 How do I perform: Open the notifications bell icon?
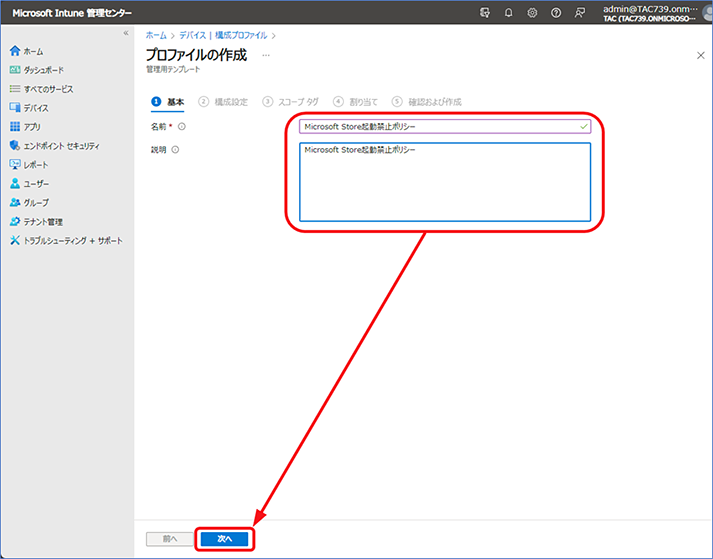tap(508, 13)
